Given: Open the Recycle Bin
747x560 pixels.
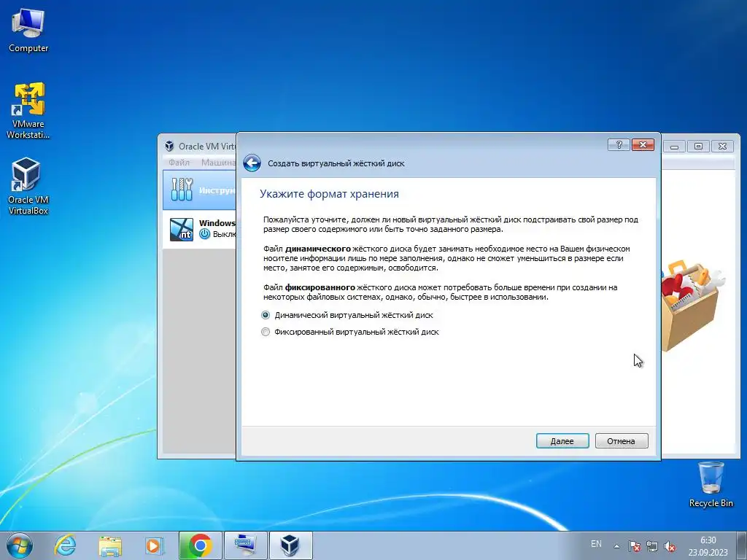Looking at the screenshot, I should [x=711, y=484].
